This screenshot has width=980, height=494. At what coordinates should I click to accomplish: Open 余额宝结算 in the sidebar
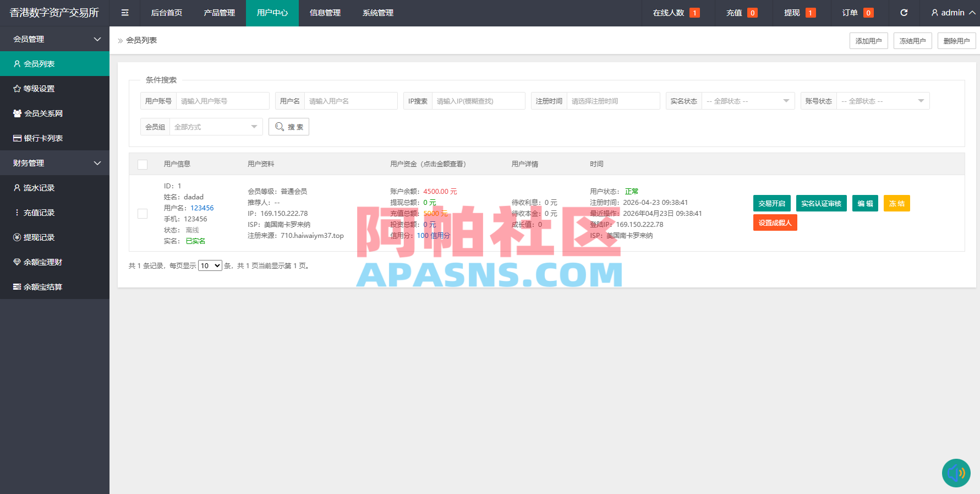[x=54, y=287]
